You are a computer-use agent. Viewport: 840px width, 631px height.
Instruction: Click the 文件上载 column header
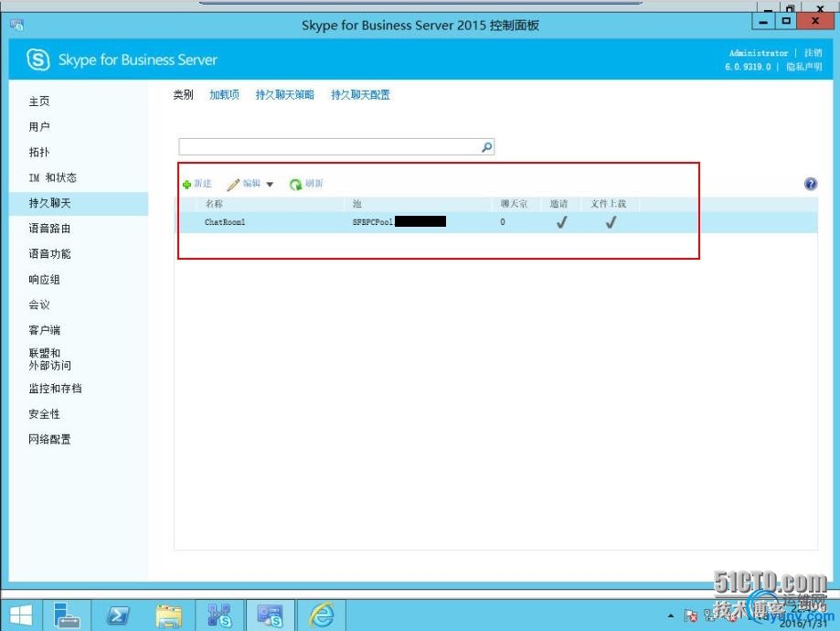[x=608, y=204]
